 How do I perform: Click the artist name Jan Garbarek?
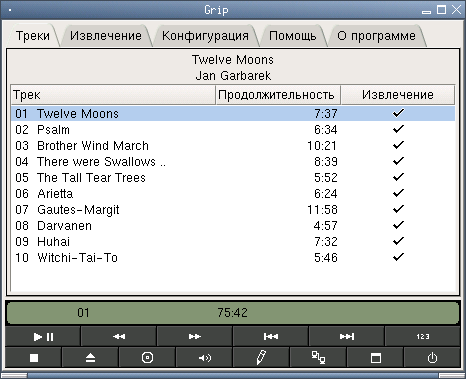(x=233, y=76)
